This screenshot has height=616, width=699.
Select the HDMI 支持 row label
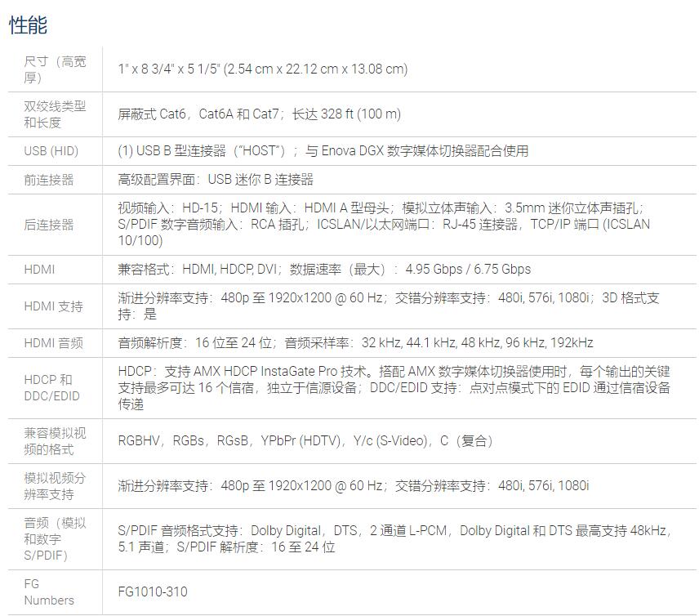click(54, 306)
